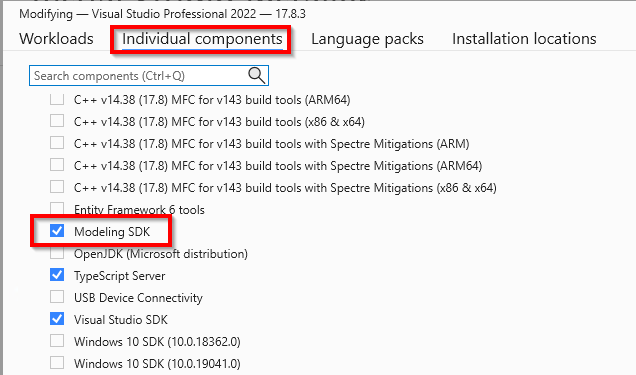This screenshot has width=636, height=375.
Task: Uncheck the Visual Studio SDK checkbox
Action: point(57,319)
